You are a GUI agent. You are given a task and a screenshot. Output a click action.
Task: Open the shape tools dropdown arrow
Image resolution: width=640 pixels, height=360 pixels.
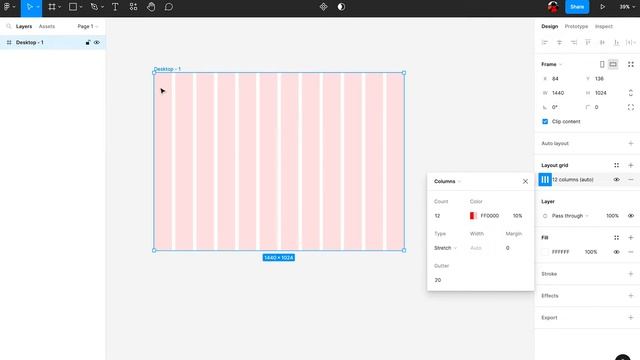(x=80, y=7)
